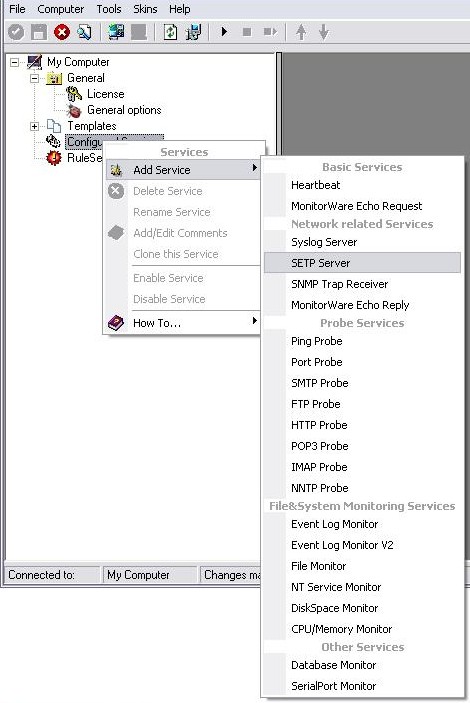Click the License keys icon in tree
The width and height of the screenshot is (470, 703).
click(74, 94)
